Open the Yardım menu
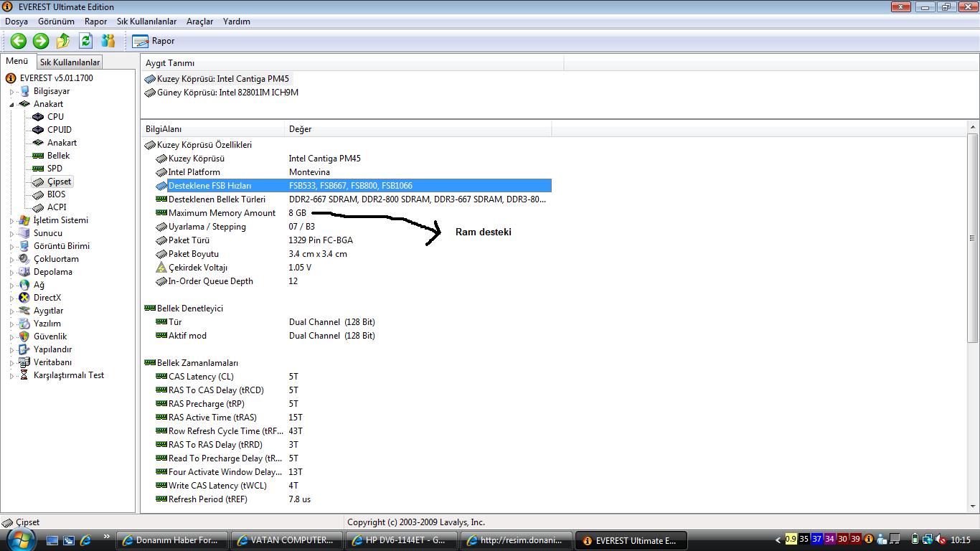This screenshot has width=980, height=551. click(237, 22)
